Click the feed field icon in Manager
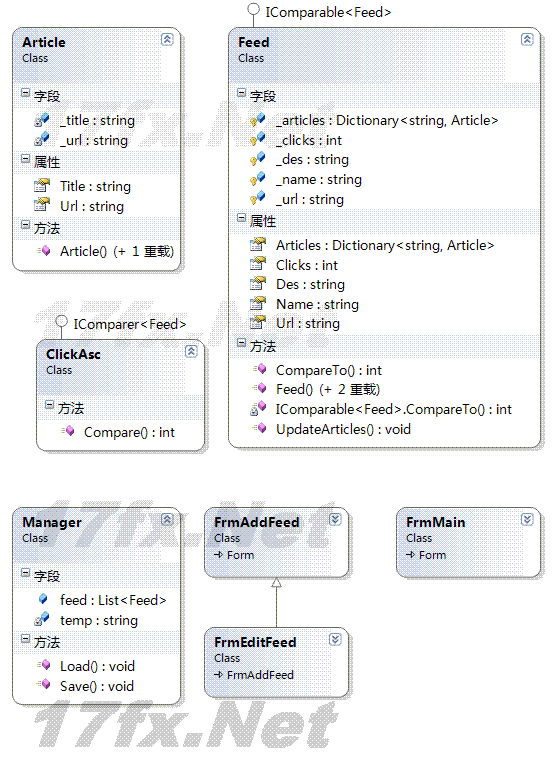 [x=43, y=599]
